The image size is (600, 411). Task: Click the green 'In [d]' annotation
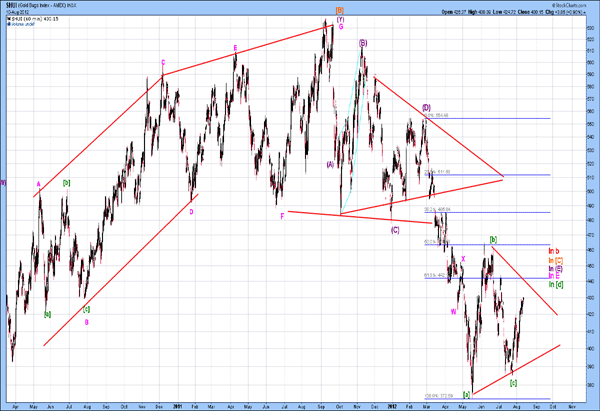coord(556,284)
